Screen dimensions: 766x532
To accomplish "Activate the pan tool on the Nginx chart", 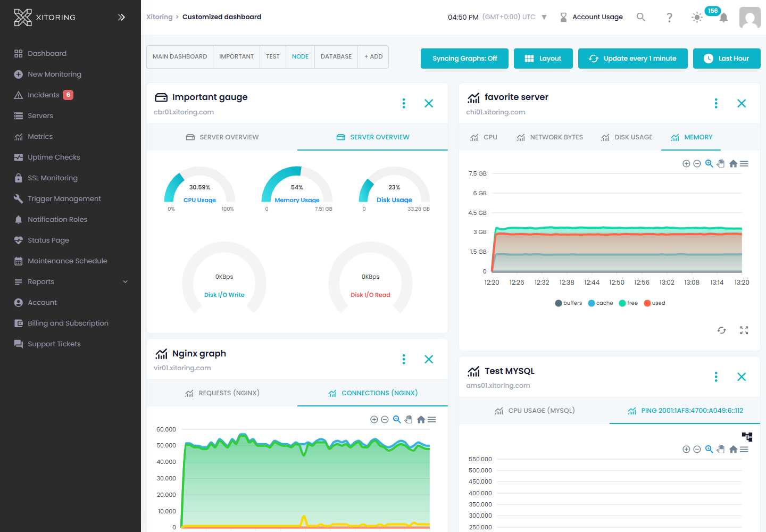I will pos(409,419).
